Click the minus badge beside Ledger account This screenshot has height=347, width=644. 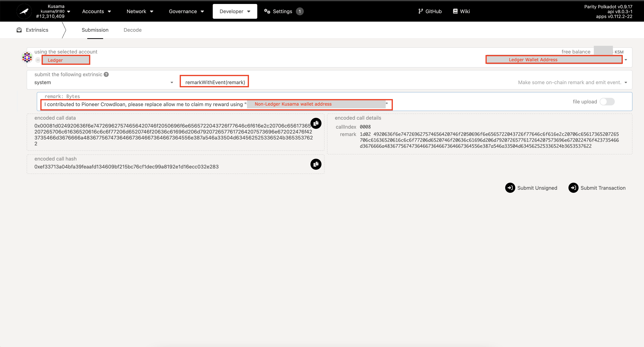click(x=38, y=60)
